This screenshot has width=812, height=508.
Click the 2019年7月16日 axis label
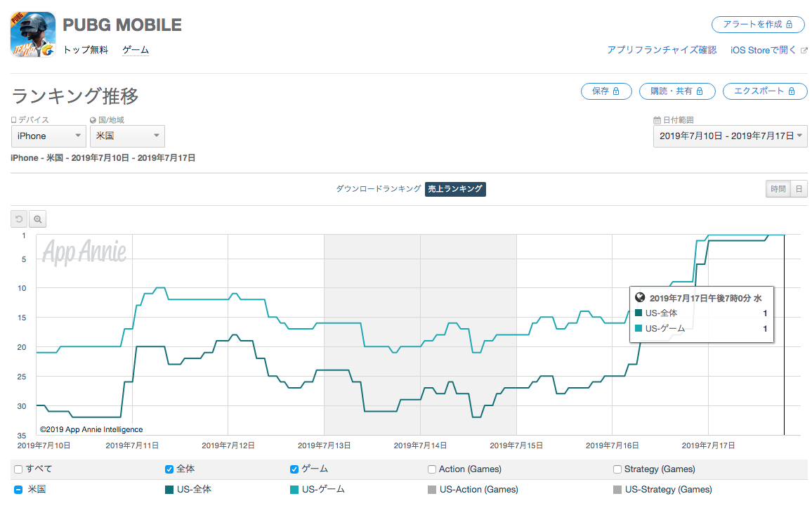coord(612,446)
